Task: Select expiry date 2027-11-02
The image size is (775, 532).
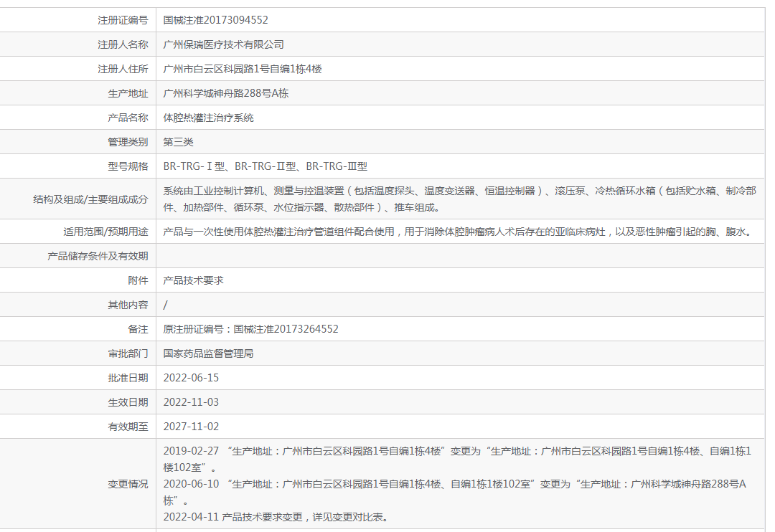Action: pos(192,427)
